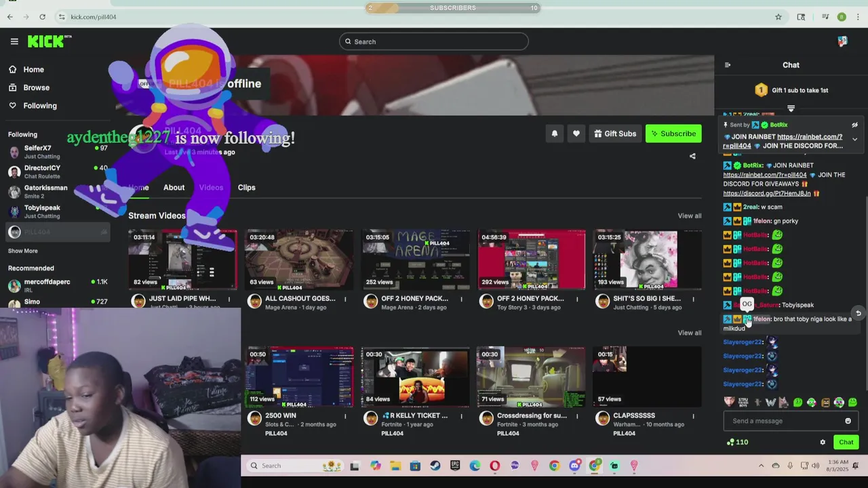The height and width of the screenshot is (488, 868).
Task: Play the 2500 WIN clip thumbnail
Action: click(x=299, y=377)
